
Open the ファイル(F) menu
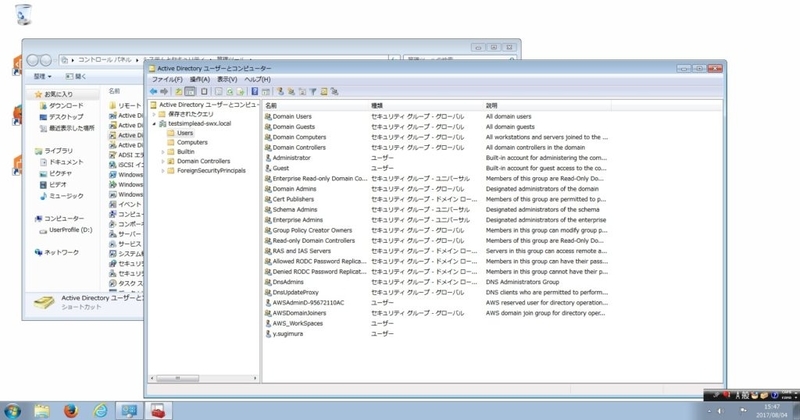(167, 80)
